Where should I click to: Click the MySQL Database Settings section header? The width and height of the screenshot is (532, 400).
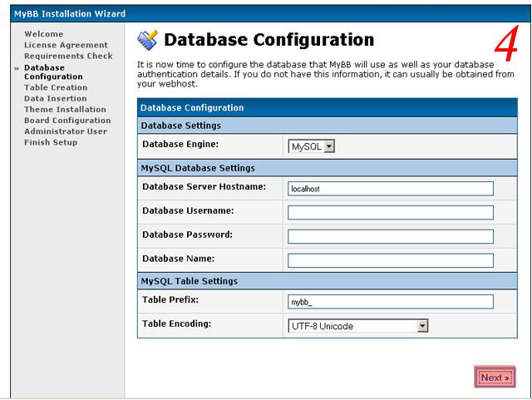pyautogui.click(x=327, y=168)
